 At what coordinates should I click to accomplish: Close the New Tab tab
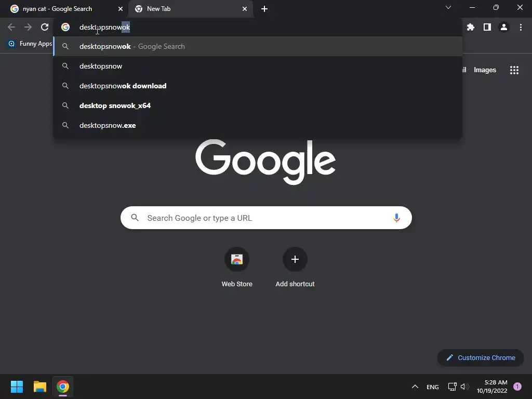pyautogui.click(x=245, y=9)
